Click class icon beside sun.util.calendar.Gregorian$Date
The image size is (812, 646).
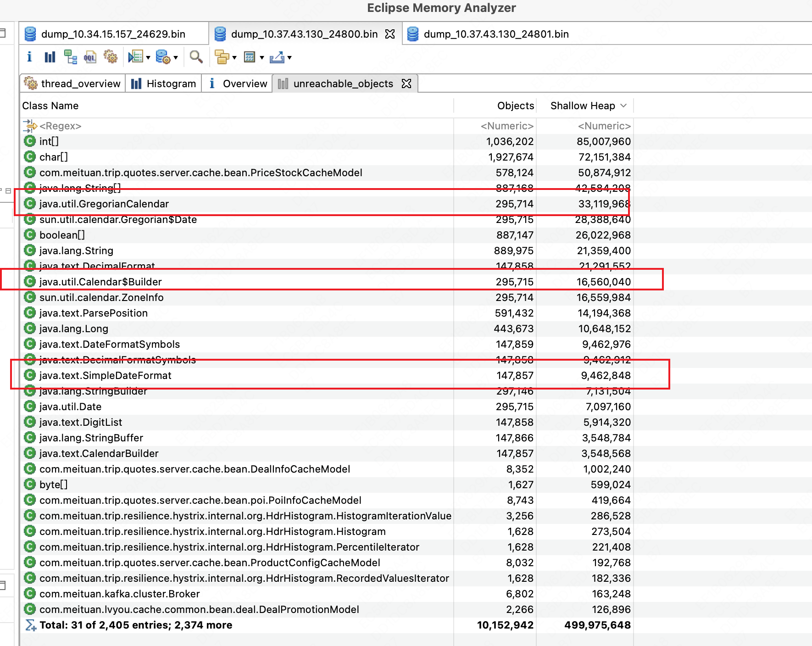[30, 219]
